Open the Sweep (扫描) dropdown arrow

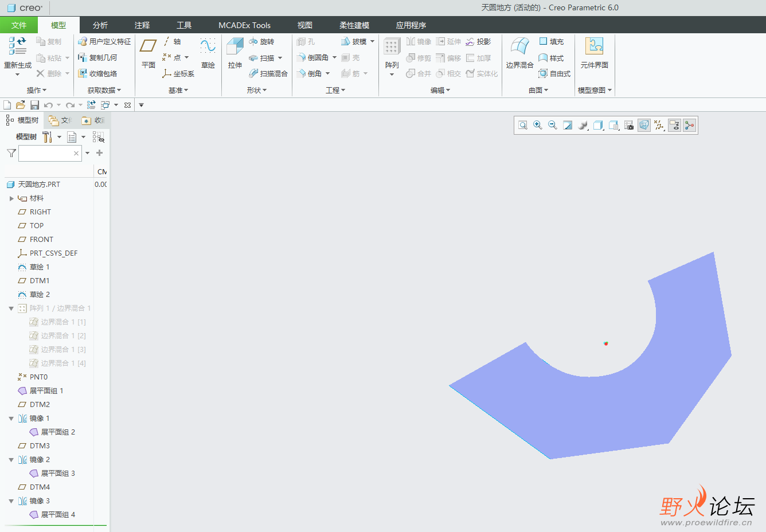coord(280,58)
